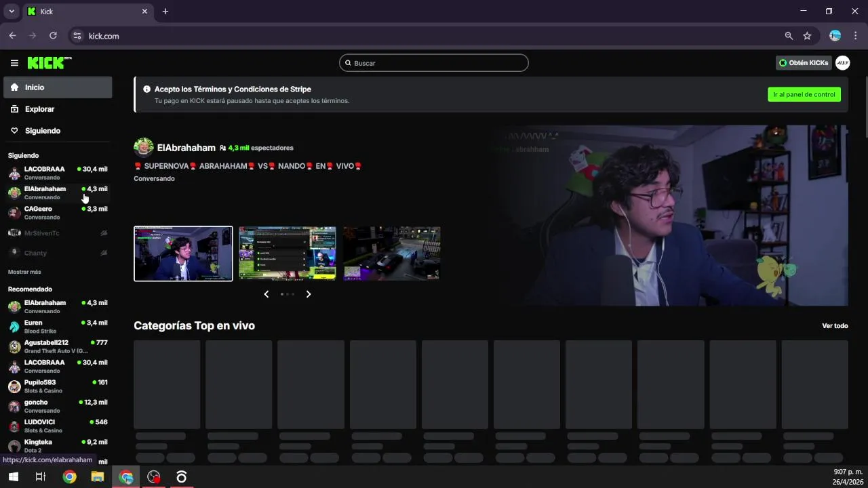Screen dimensions: 868x488
Task: Open offline MrStivenTc channel
Action: (58, 233)
